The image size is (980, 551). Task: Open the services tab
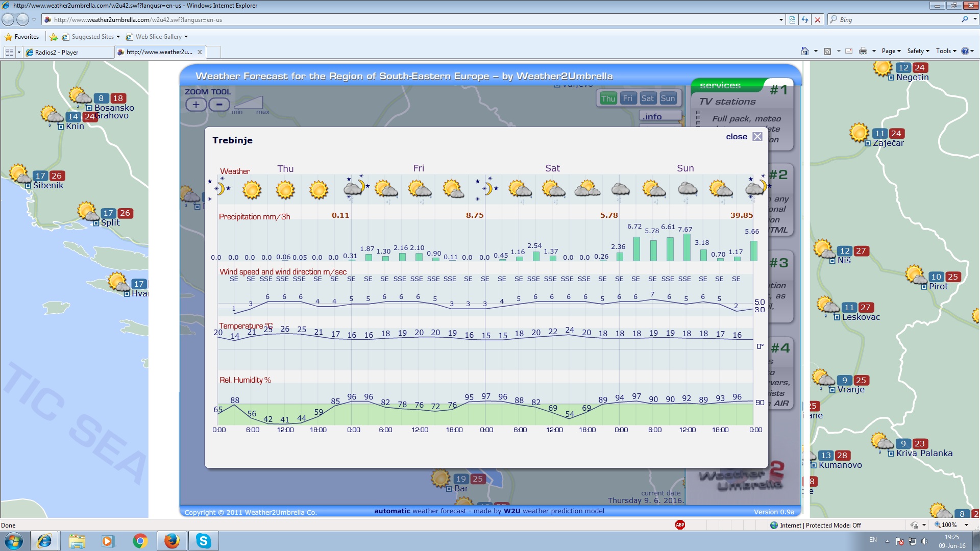[x=720, y=85]
